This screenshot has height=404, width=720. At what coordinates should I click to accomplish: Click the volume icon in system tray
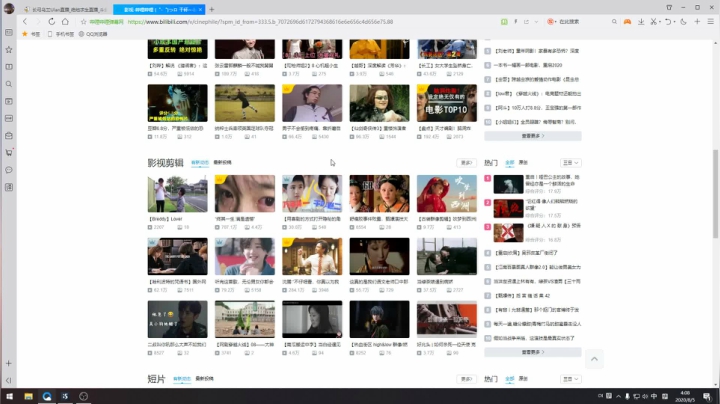(645, 396)
